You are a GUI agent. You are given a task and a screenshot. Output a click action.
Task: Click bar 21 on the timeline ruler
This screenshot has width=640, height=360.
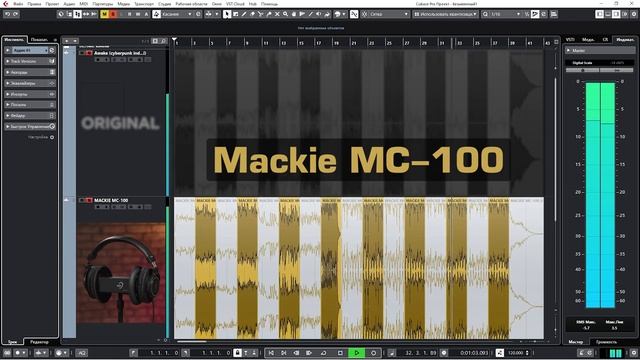click(x=354, y=43)
